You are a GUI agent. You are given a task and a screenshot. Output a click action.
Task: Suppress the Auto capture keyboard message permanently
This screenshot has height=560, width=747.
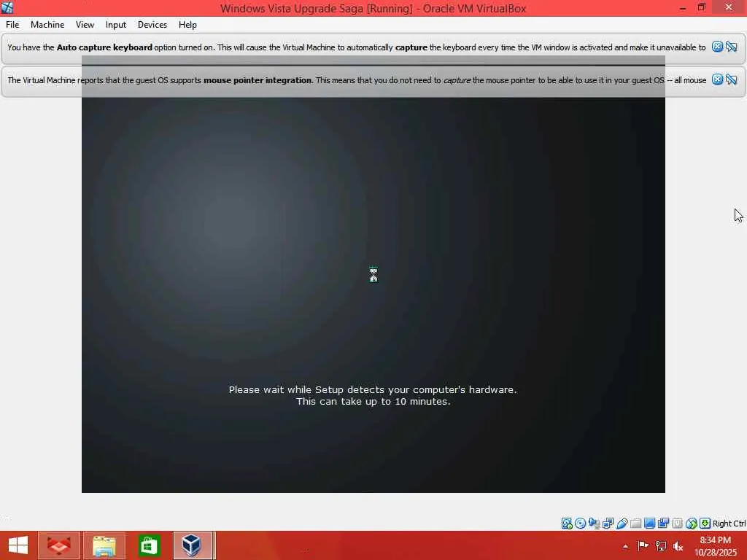[732, 47]
